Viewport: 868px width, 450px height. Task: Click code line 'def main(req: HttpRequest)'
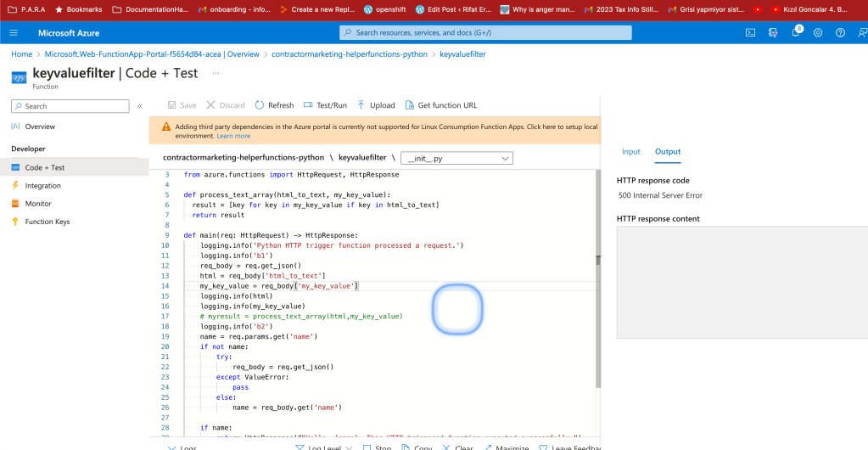(272, 235)
